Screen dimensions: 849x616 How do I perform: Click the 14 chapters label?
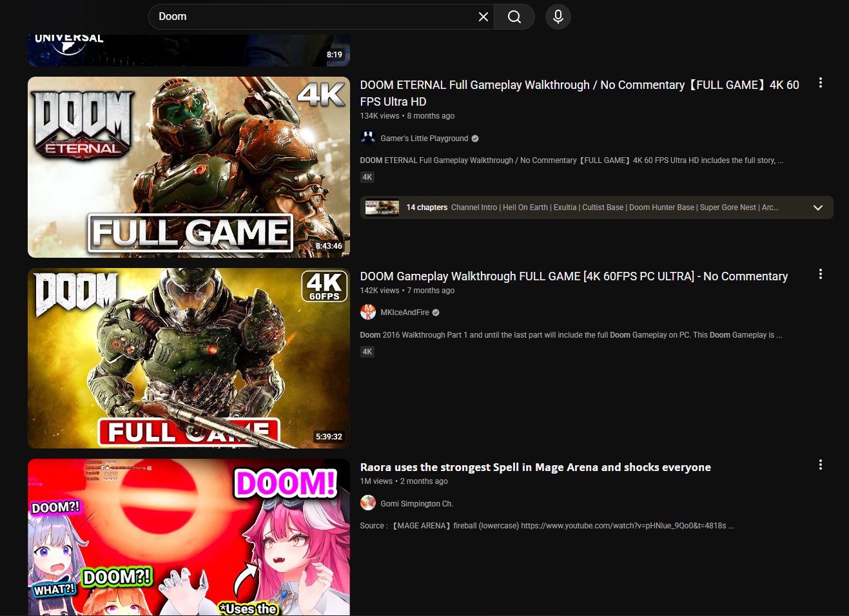tap(427, 207)
